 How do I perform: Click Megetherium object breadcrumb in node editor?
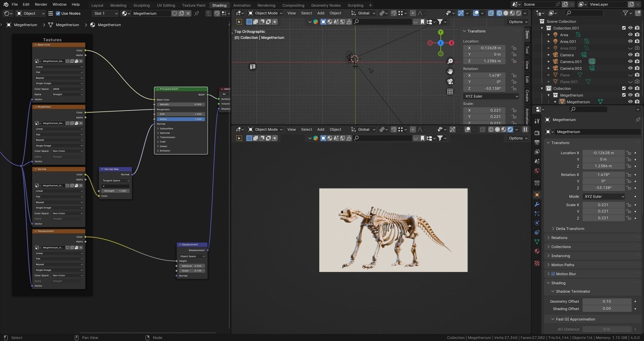pyautogui.click(x=22, y=25)
